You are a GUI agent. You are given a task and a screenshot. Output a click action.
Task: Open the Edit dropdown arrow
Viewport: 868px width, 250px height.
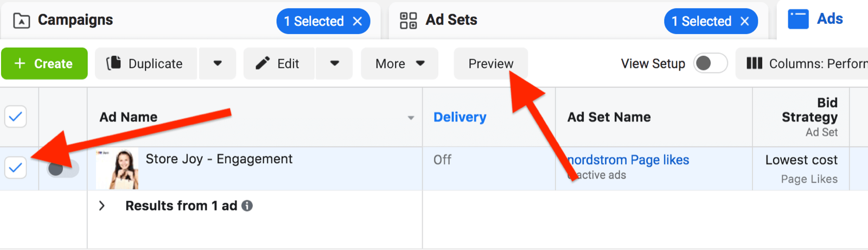[x=335, y=63]
